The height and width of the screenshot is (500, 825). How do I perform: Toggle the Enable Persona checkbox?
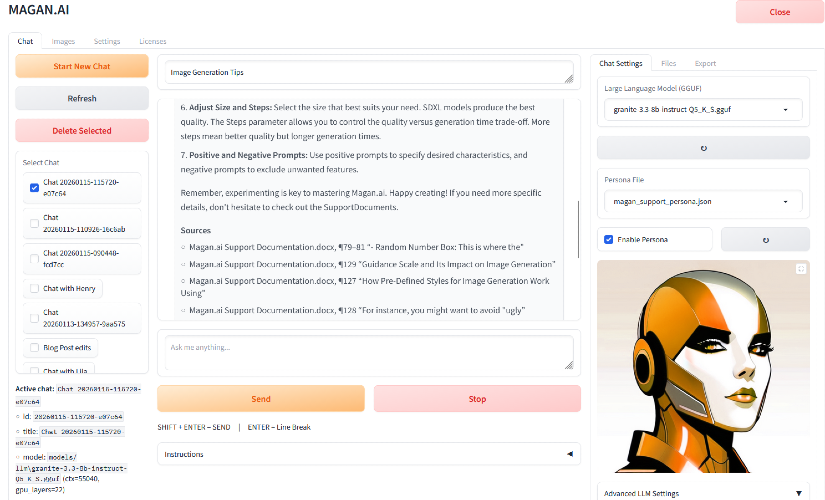[609, 239]
